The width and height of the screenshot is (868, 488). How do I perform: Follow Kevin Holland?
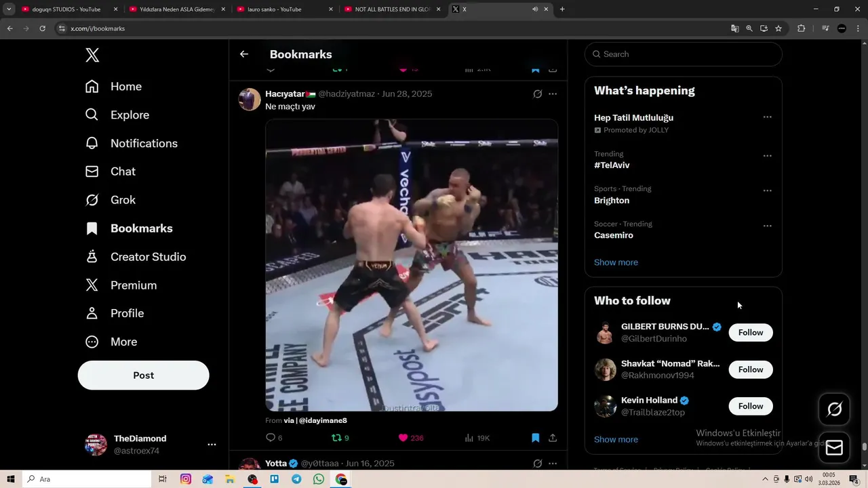click(x=751, y=406)
